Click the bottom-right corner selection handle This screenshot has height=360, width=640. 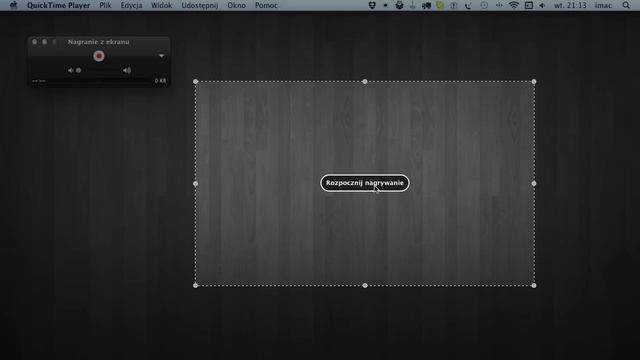click(x=534, y=285)
